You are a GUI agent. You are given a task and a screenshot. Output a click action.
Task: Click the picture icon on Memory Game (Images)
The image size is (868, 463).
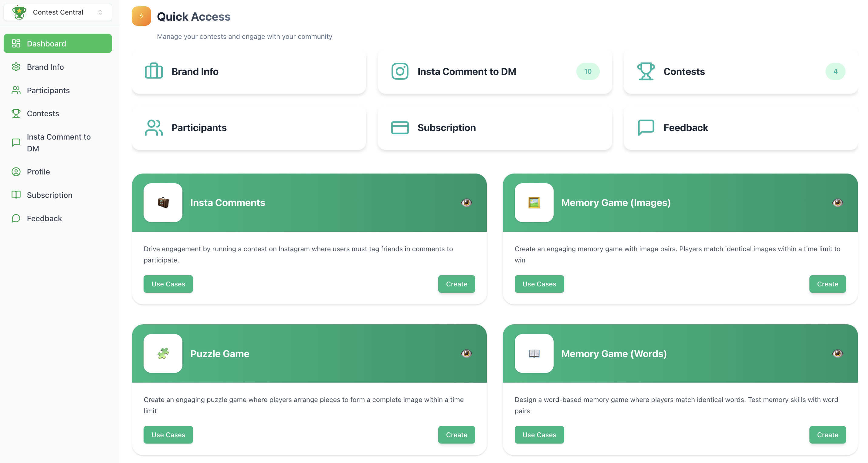click(x=534, y=202)
